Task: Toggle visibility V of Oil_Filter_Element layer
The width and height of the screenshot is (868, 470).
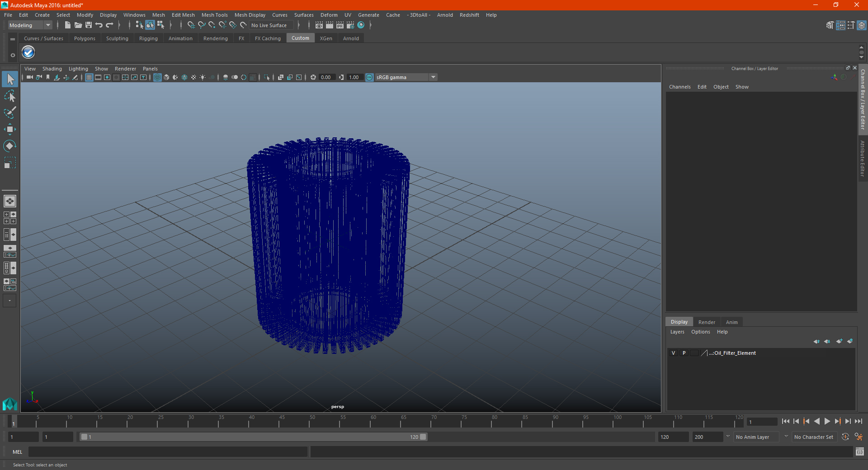Action: coord(673,353)
